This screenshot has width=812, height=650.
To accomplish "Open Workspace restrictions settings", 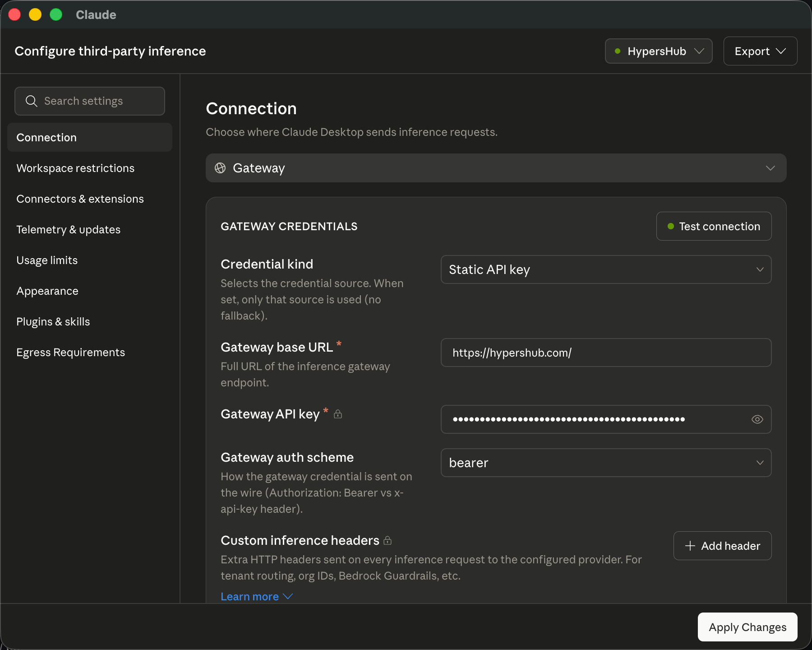I will [90, 168].
